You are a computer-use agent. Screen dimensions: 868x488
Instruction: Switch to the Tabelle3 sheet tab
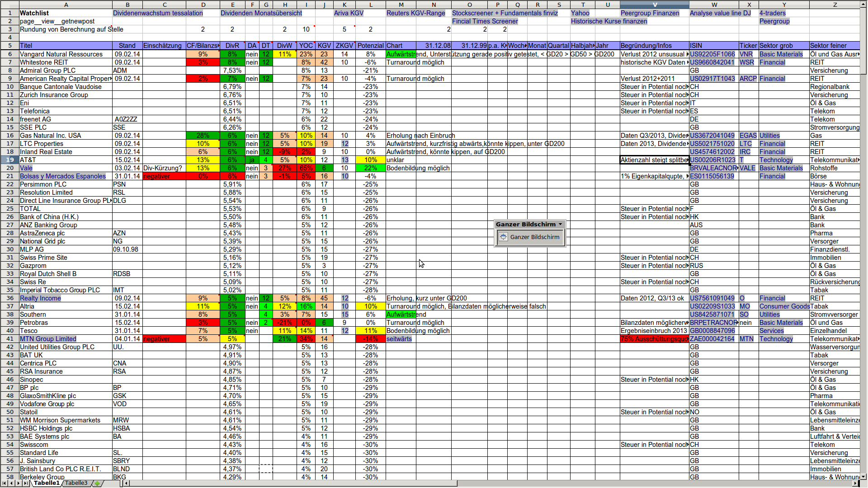point(76,483)
